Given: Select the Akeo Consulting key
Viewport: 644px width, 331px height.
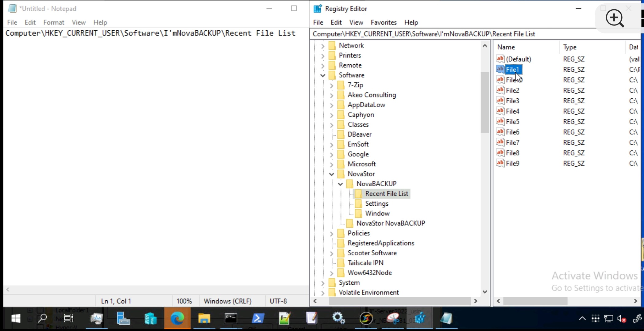Looking at the screenshot, I should click(372, 95).
